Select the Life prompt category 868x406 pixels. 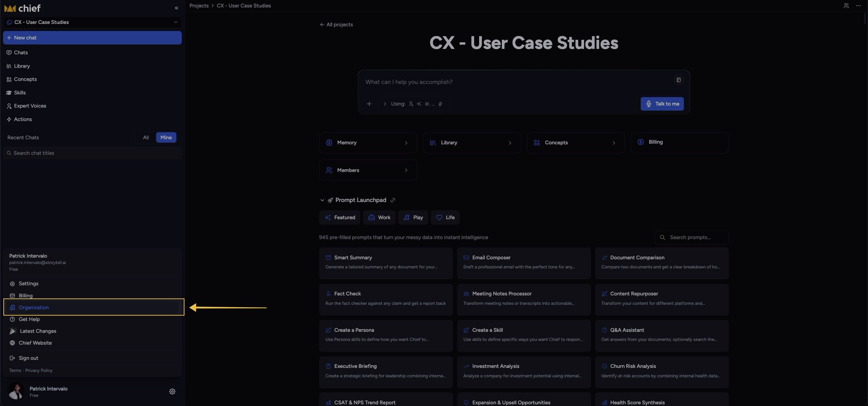click(x=445, y=217)
